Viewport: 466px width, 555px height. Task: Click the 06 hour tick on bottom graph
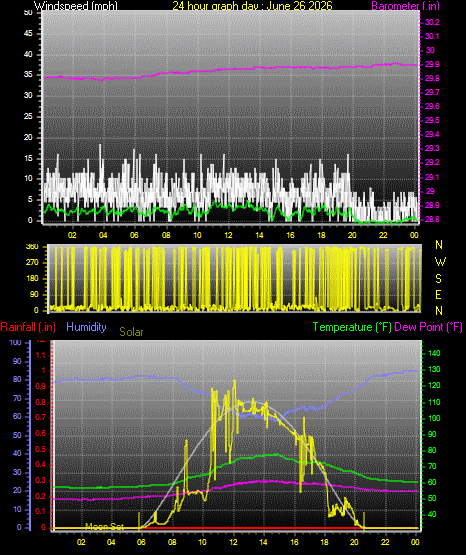pyautogui.click(x=141, y=542)
